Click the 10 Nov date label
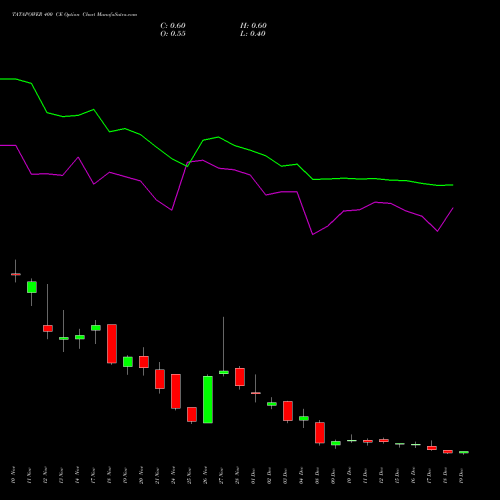The width and height of the screenshot is (500, 500). coord(14,475)
